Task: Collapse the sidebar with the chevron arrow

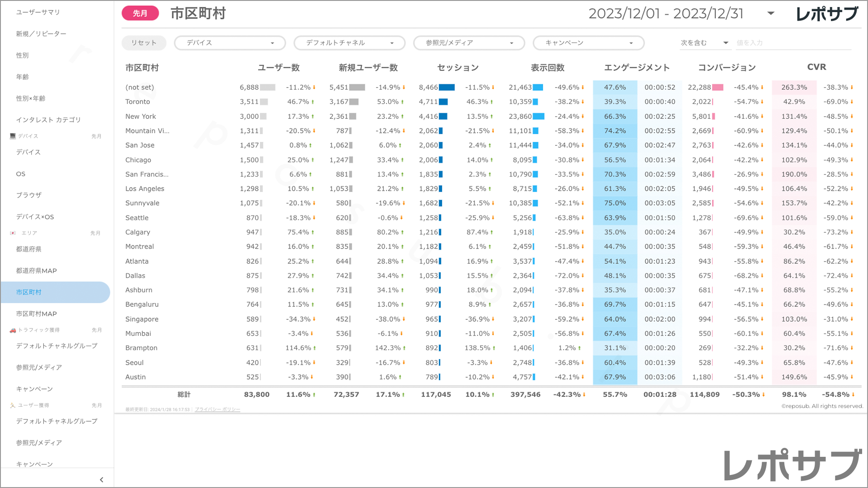Action: point(101,480)
